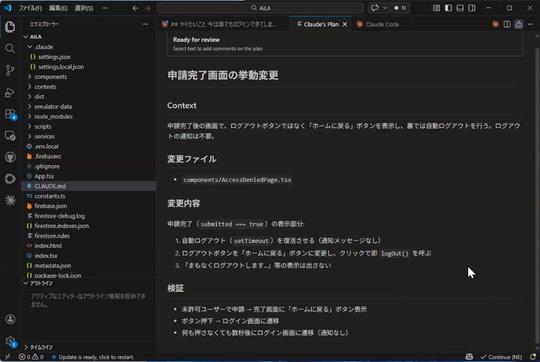Open notifications bell in status bar
The width and height of the screenshot is (540, 362).
[533, 357]
